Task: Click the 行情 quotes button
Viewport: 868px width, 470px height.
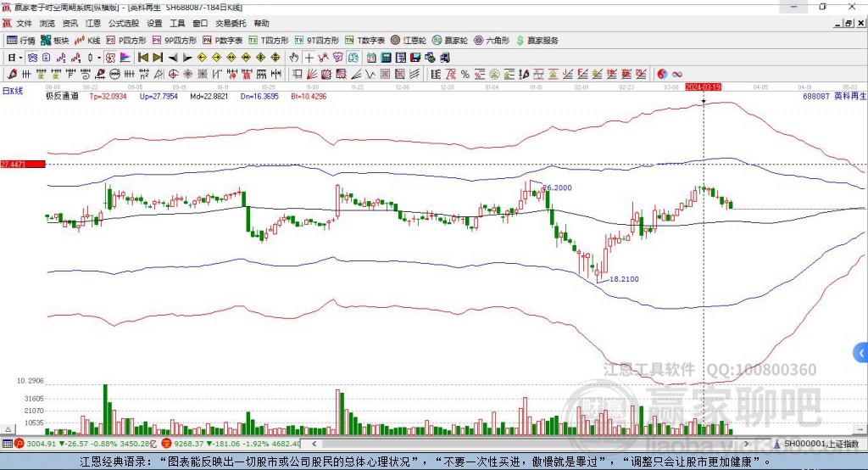Action: (21, 41)
